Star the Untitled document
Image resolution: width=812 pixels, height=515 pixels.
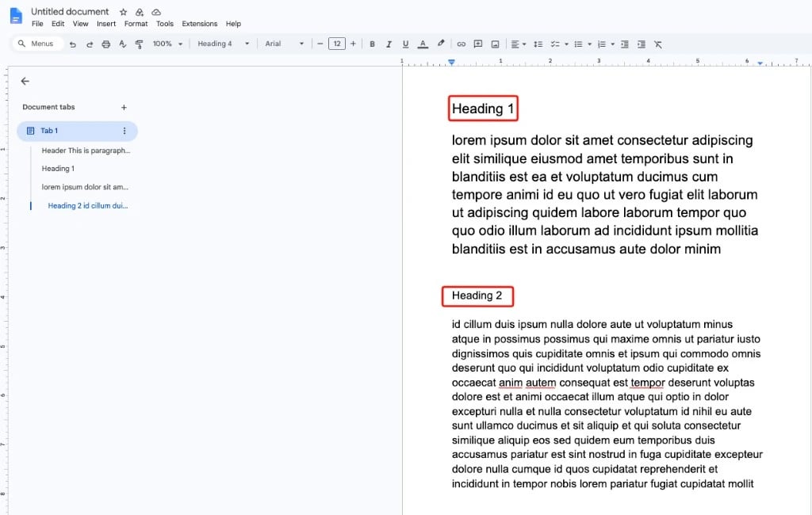click(123, 12)
